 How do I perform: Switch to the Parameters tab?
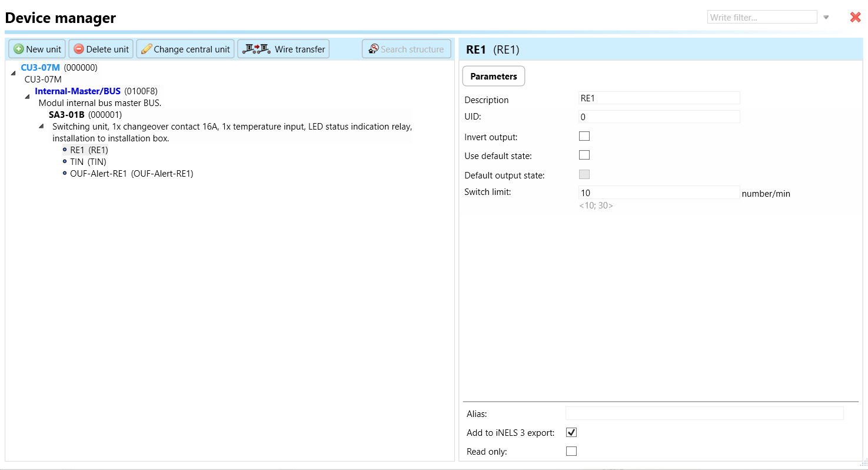tap(493, 77)
